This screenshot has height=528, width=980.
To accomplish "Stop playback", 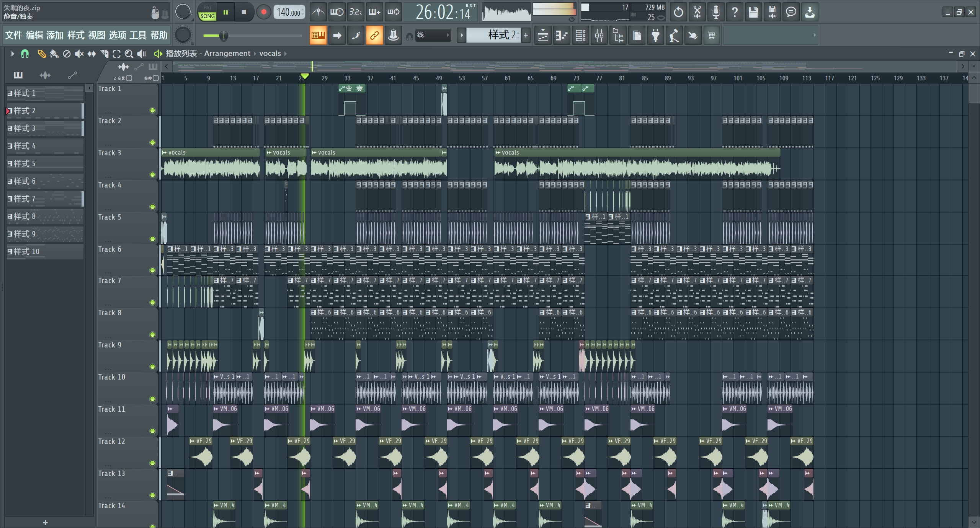I will tap(244, 12).
